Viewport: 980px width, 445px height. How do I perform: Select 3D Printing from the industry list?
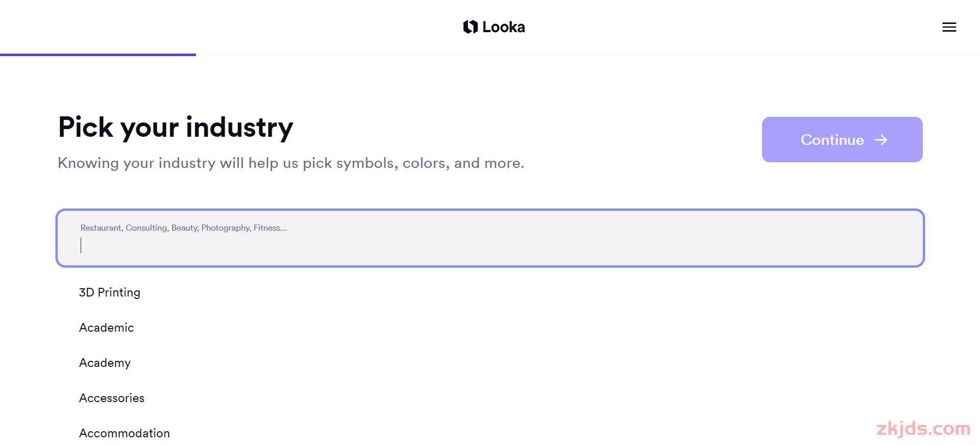point(109,292)
